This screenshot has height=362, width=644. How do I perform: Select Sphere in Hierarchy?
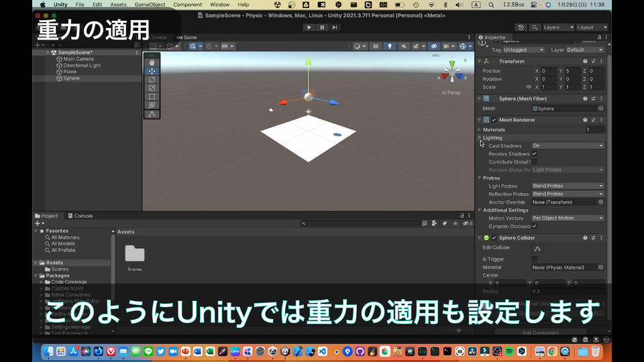pyautogui.click(x=71, y=78)
